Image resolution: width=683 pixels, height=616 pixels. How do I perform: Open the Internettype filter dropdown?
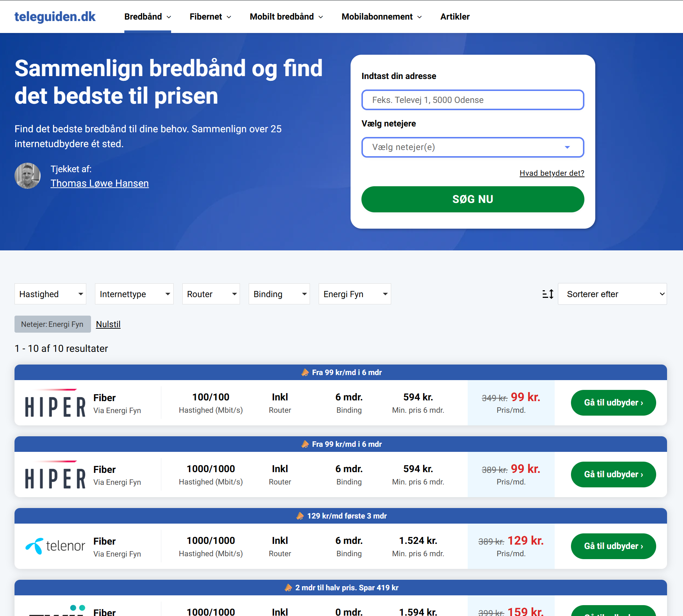134,294
